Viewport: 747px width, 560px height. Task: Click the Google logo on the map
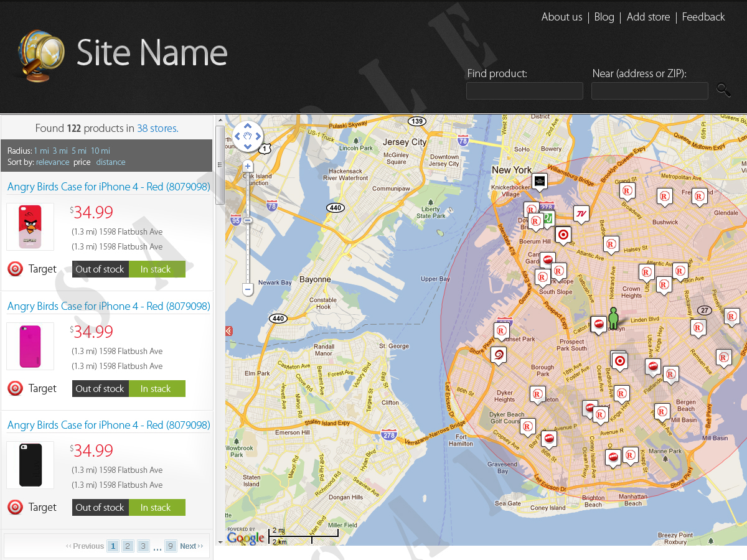pyautogui.click(x=245, y=538)
